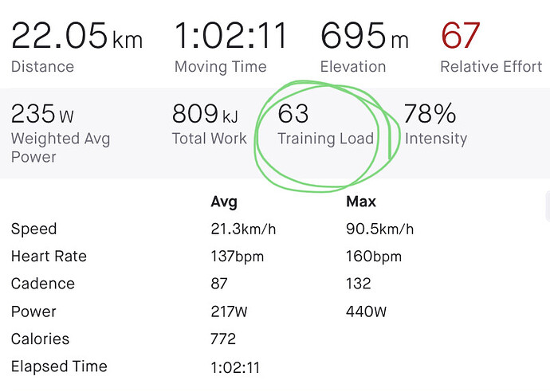The width and height of the screenshot is (550, 392).
Task: Open the red 67 Relative Effort score
Action: pyautogui.click(x=460, y=35)
